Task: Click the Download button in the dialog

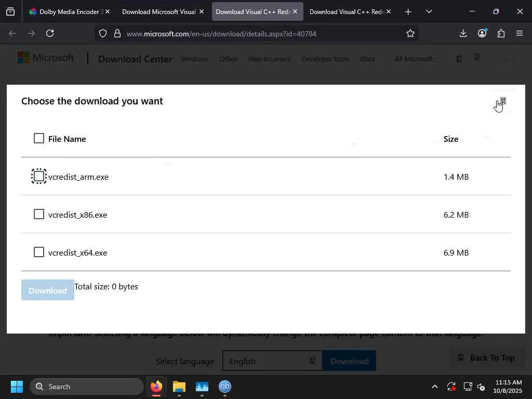Action: (47, 290)
